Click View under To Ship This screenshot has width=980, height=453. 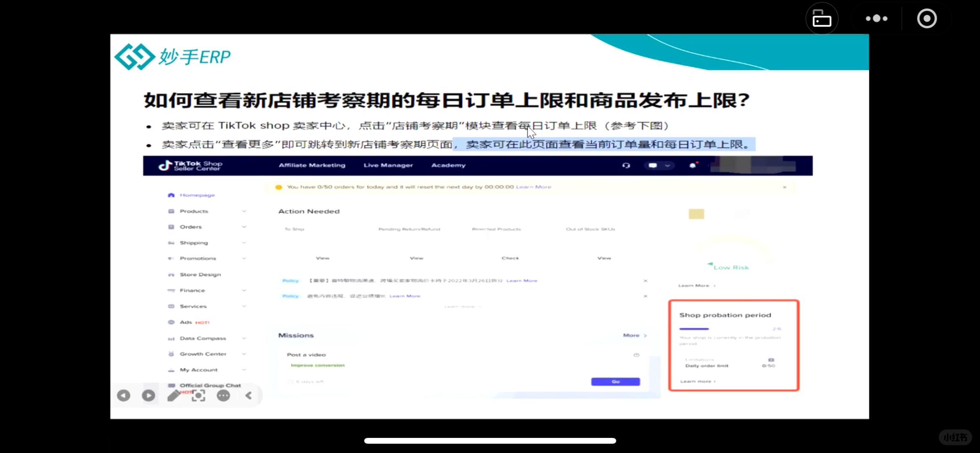click(322, 258)
